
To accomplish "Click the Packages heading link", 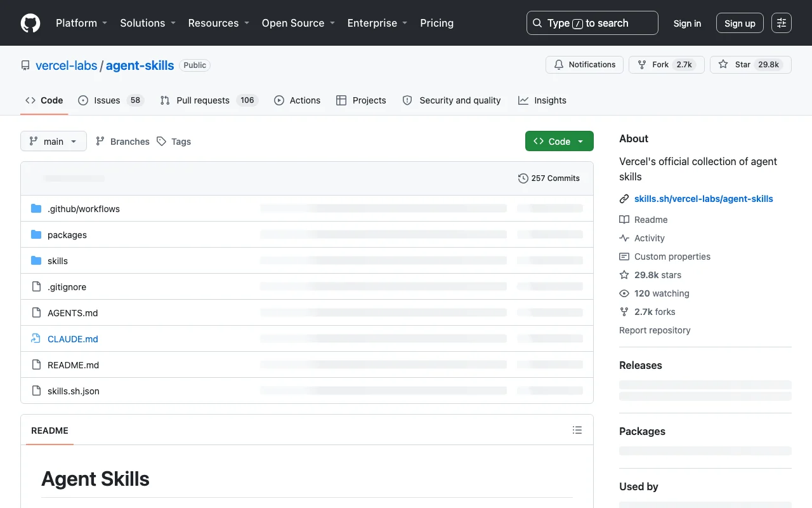I will point(642,431).
